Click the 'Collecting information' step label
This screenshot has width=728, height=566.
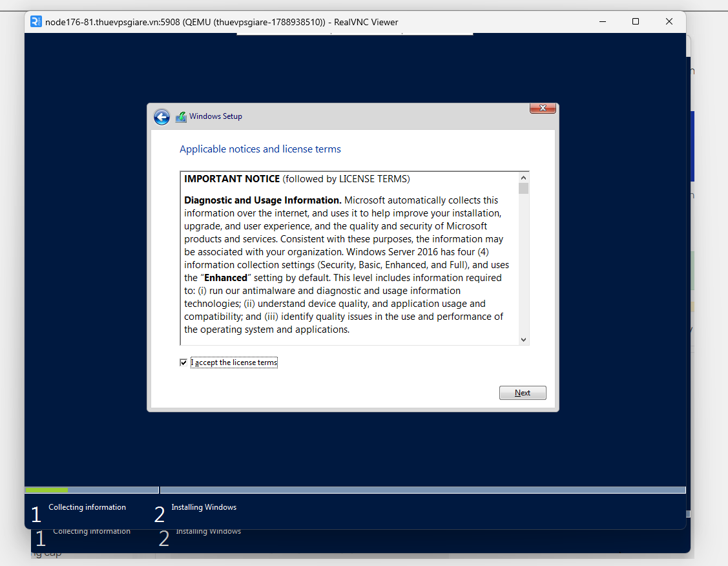pos(87,507)
